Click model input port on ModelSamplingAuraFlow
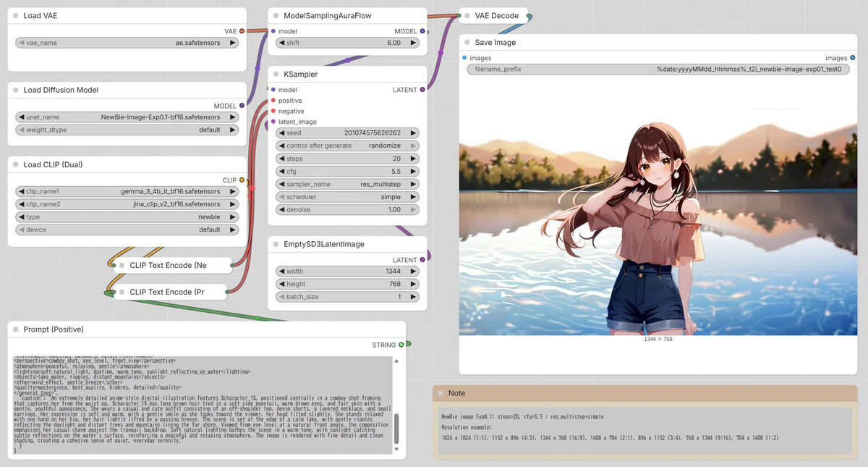868x467 pixels. (273, 31)
